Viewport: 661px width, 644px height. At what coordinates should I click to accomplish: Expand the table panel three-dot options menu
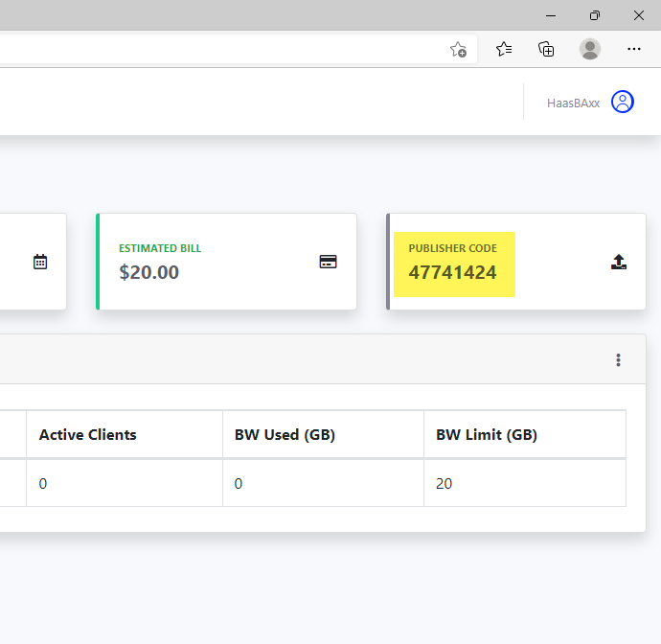pyautogui.click(x=618, y=359)
